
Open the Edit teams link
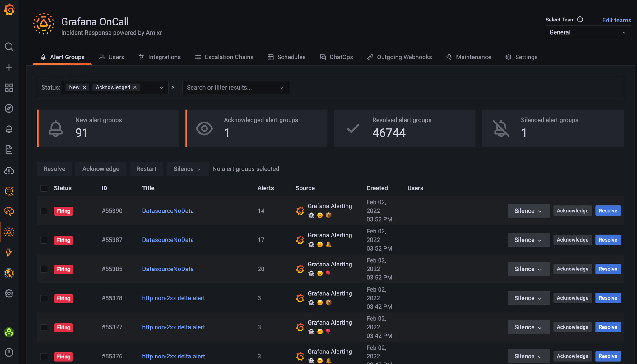coord(616,20)
